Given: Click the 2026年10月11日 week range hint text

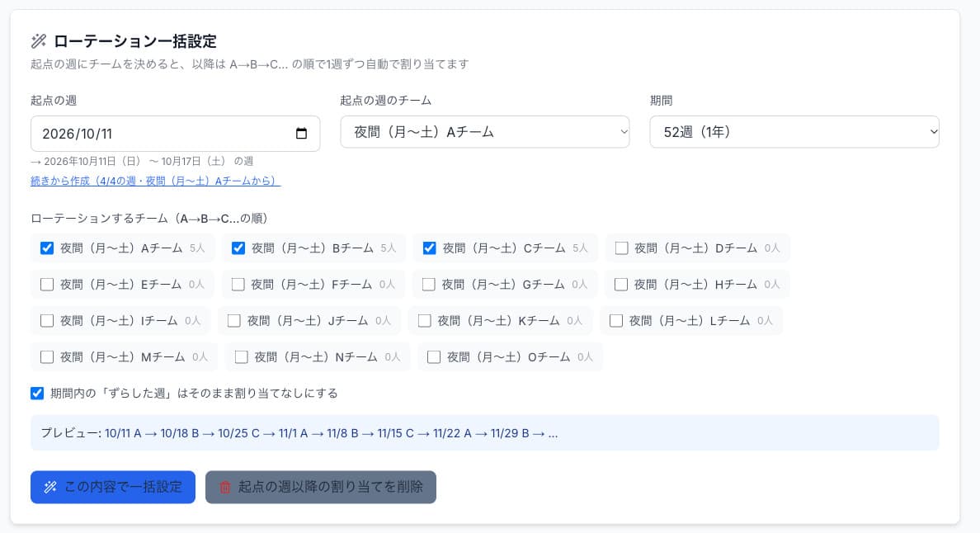Looking at the screenshot, I should (x=142, y=161).
